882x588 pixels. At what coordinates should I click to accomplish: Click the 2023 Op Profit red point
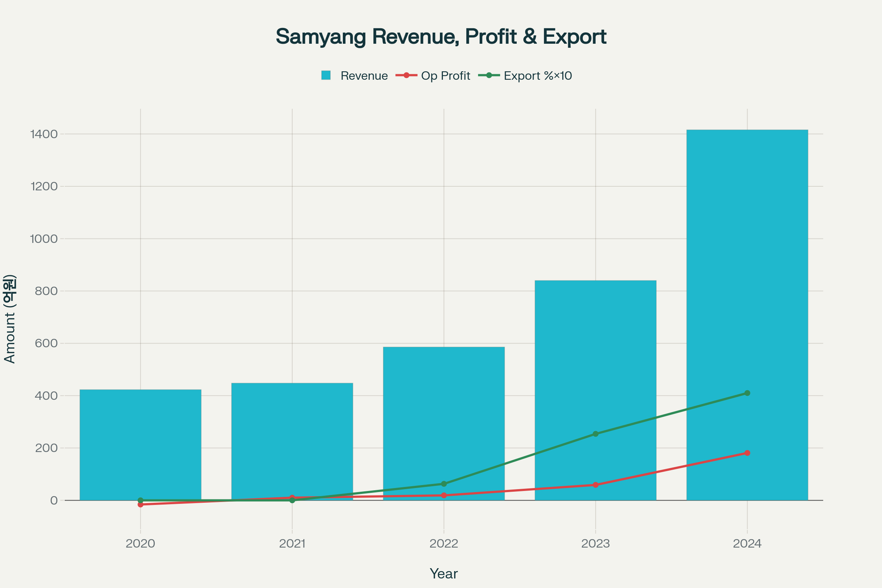pyautogui.click(x=595, y=485)
